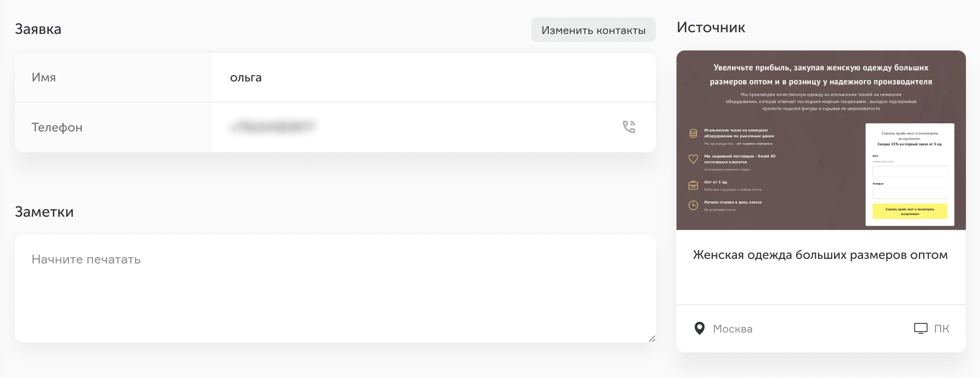Click the Изменить контакты button

593,30
